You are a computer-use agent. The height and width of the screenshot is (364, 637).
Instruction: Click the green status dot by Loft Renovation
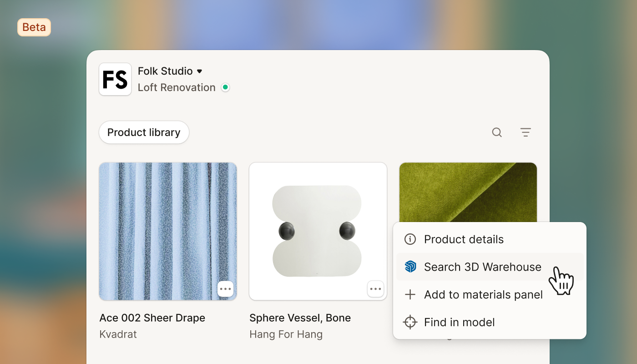point(225,87)
